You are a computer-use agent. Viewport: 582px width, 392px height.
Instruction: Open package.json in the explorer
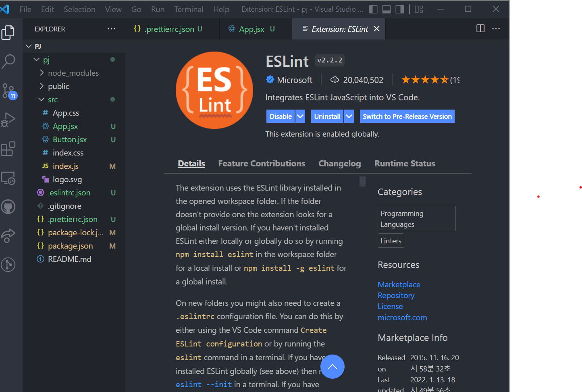(74, 246)
